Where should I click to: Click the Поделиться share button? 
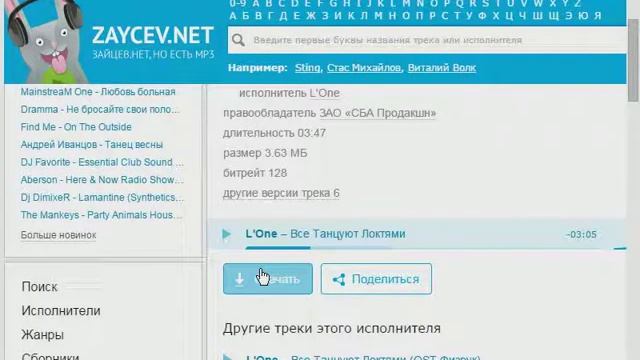tap(376, 279)
